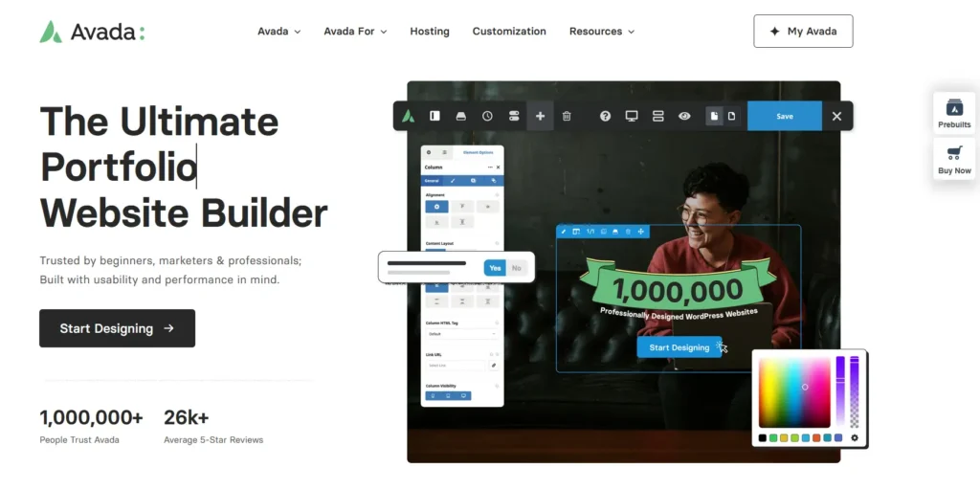The height and width of the screenshot is (490, 980).
Task: Pick the orange swatch in color picker
Action: pos(816,437)
